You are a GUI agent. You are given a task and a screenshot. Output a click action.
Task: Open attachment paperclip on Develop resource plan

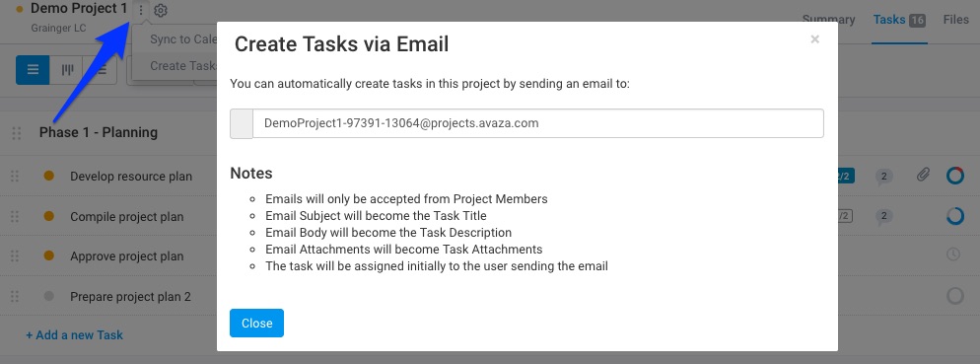pyautogui.click(x=923, y=176)
